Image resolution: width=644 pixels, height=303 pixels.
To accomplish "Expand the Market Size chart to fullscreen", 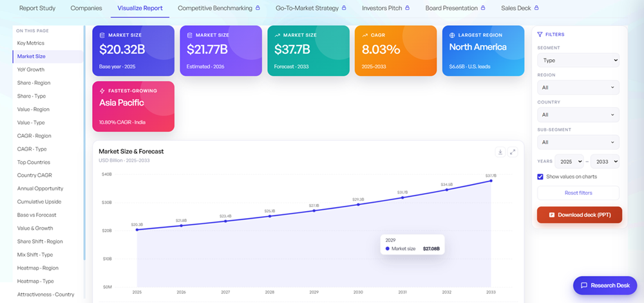I will (513, 152).
